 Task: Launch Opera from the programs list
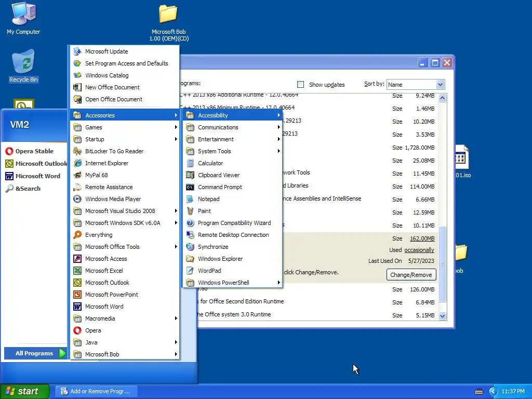125,330
